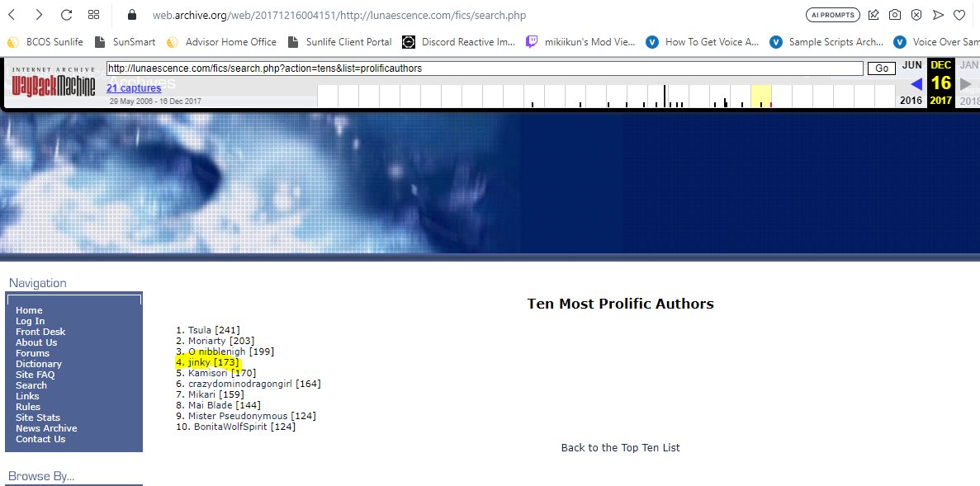Click the edit page pencil icon
The image size is (980, 486).
pos(873,15)
